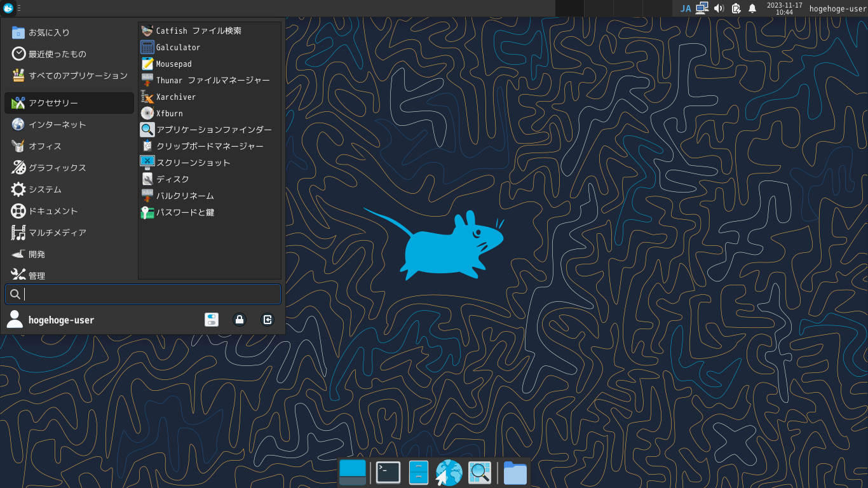Click the volume speaker icon

tap(719, 8)
